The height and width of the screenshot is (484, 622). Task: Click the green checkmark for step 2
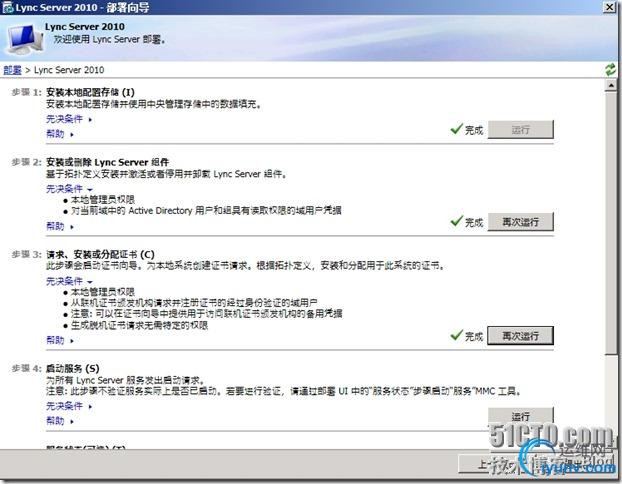click(x=457, y=221)
